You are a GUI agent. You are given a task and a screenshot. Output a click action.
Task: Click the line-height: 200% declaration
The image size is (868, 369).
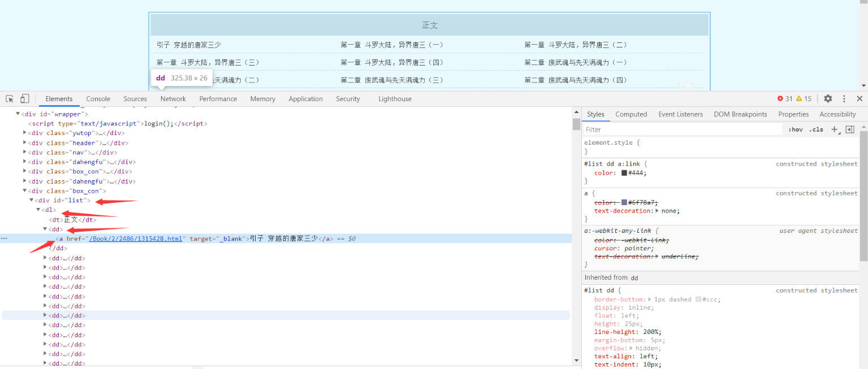(x=628, y=332)
